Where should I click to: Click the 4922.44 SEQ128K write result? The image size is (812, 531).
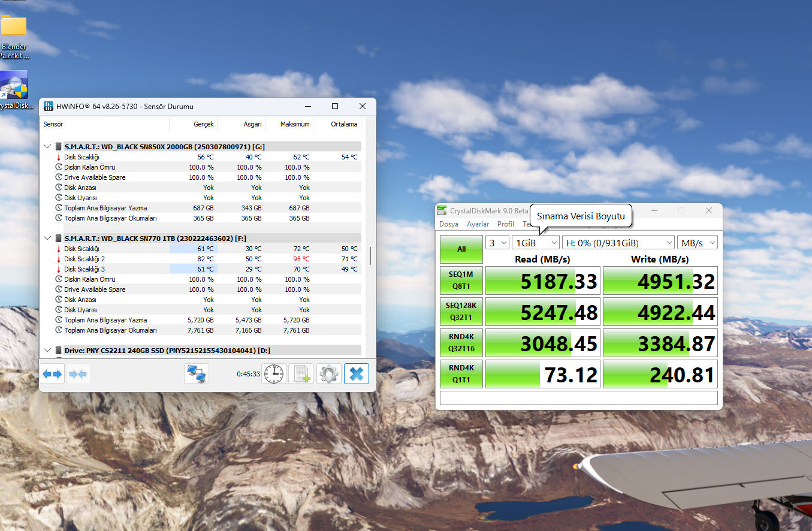660,312
